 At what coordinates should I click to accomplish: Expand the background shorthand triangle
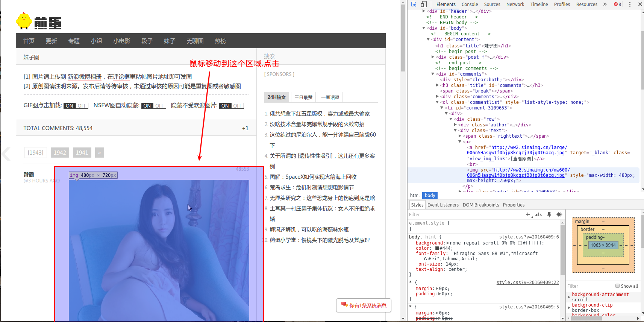(x=448, y=243)
